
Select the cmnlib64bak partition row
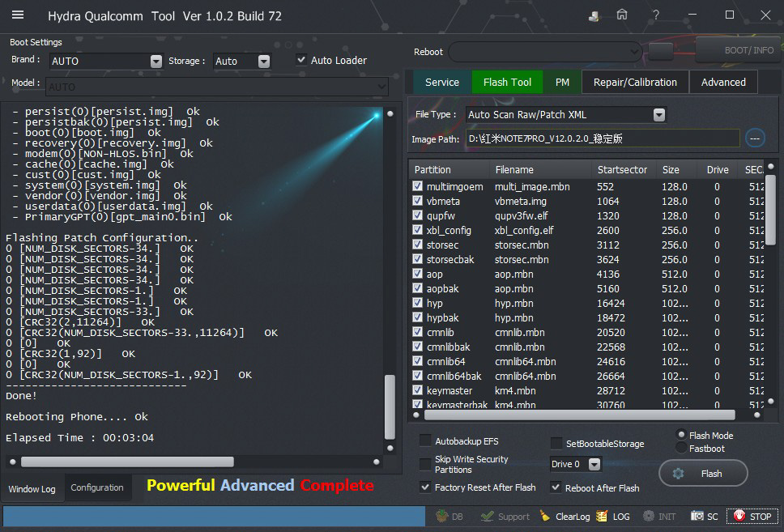point(587,376)
